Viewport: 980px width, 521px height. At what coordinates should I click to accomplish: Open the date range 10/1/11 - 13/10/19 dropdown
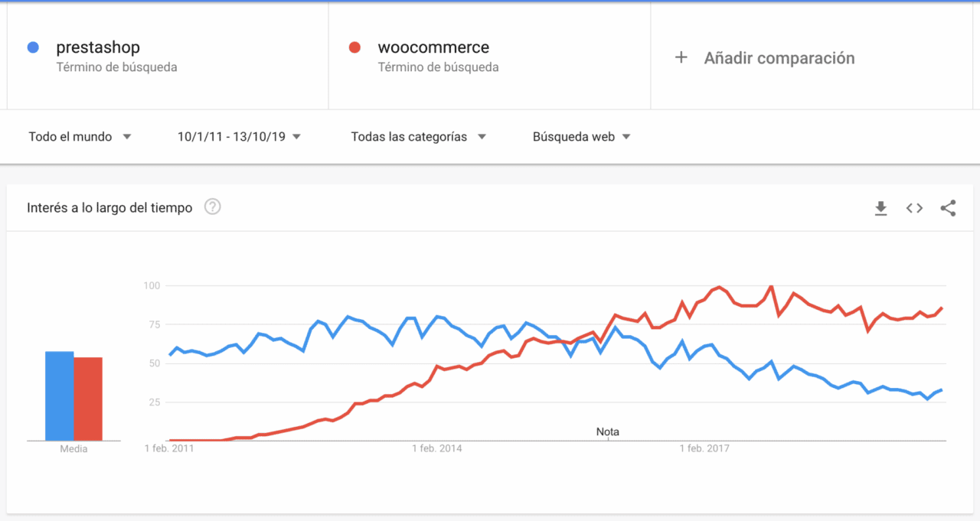240,137
